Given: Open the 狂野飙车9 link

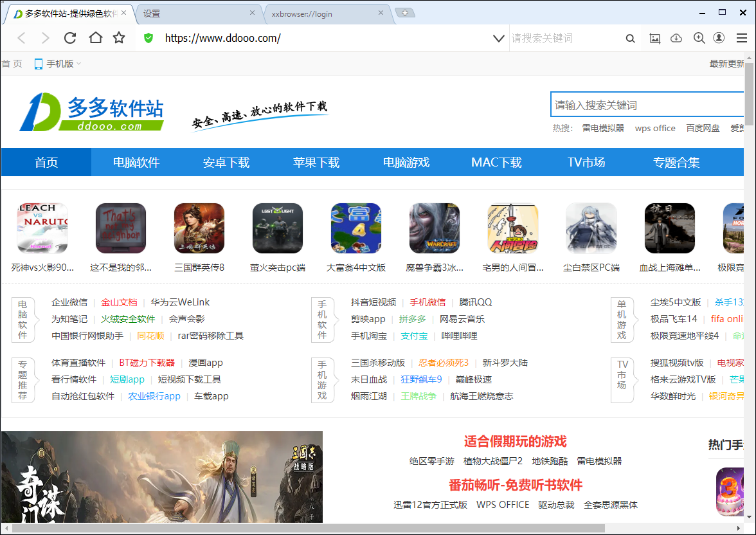Looking at the screenshot, I should coord(421,379).
